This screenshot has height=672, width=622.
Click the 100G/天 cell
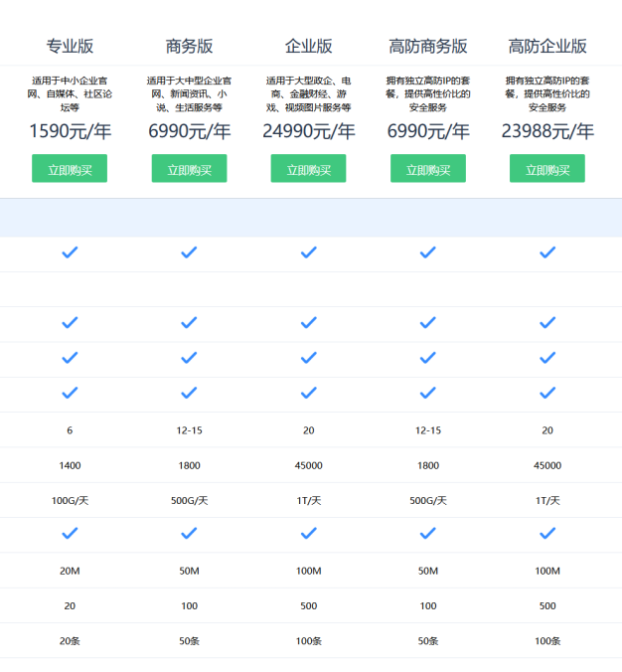click(70, 501)
